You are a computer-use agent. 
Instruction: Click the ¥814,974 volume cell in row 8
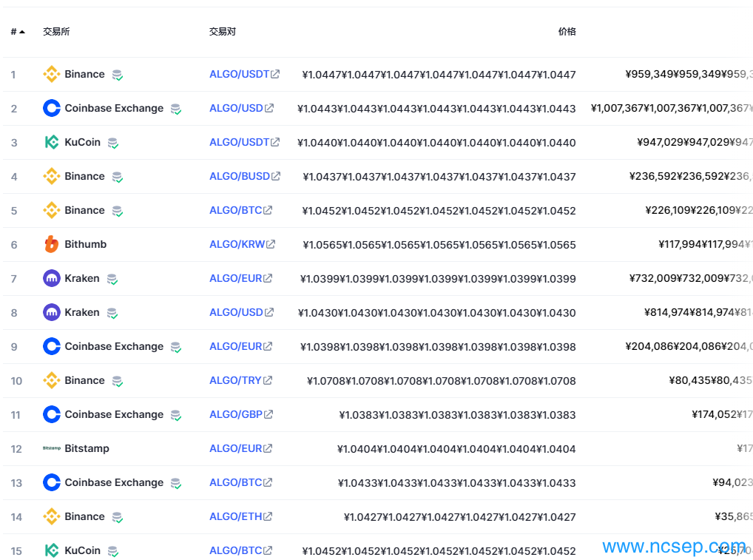698,313
